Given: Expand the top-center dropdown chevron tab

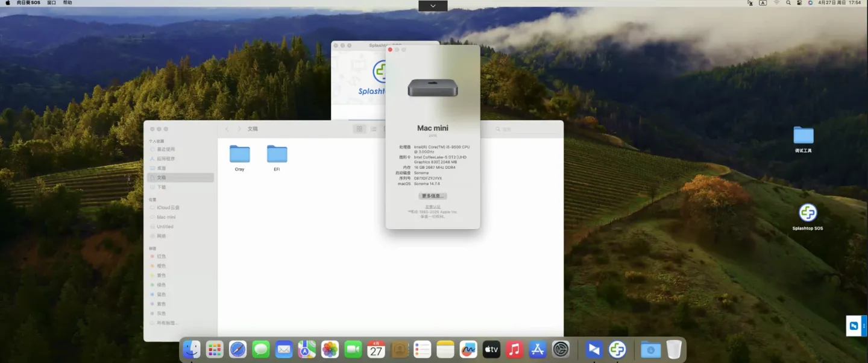Looking at the screenshot, I should click(433, 5).
